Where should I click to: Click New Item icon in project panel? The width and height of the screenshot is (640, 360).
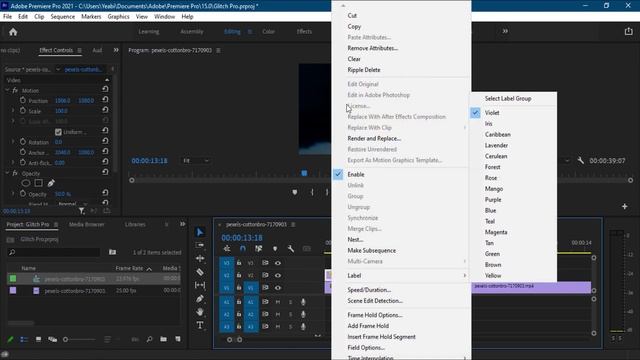(178, 339)
